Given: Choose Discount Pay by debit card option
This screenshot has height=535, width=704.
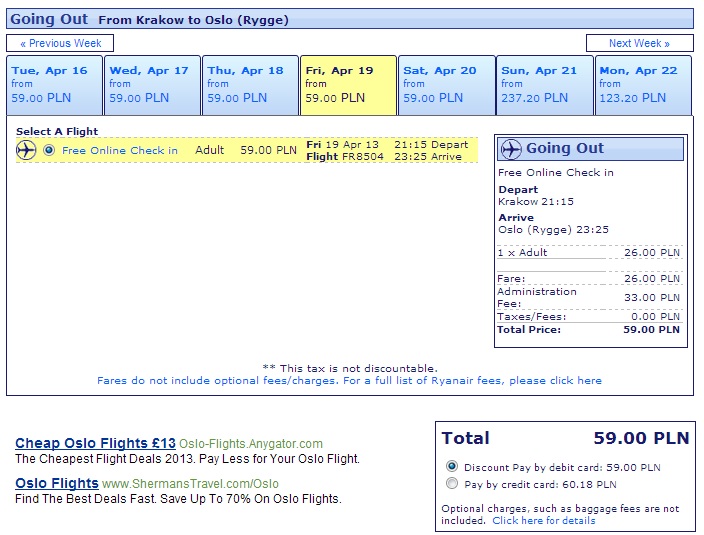Looking at the screenshot, I should [452, 466].
